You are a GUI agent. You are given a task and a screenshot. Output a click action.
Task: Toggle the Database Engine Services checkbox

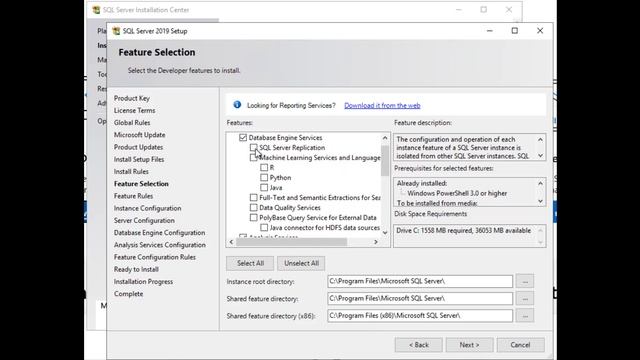pos(243,138)
